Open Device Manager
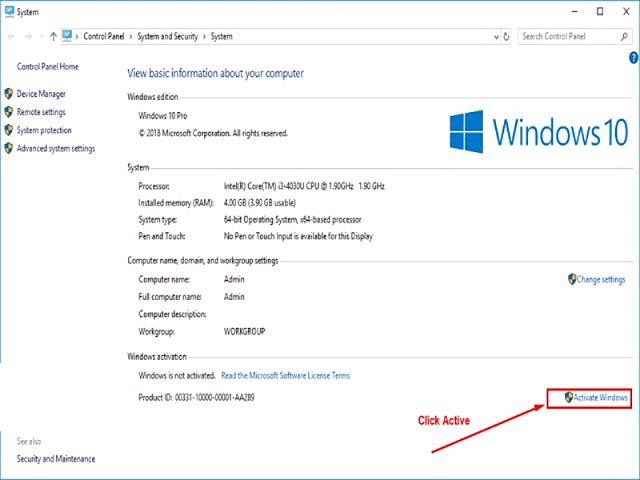 (x=41, y=94)
